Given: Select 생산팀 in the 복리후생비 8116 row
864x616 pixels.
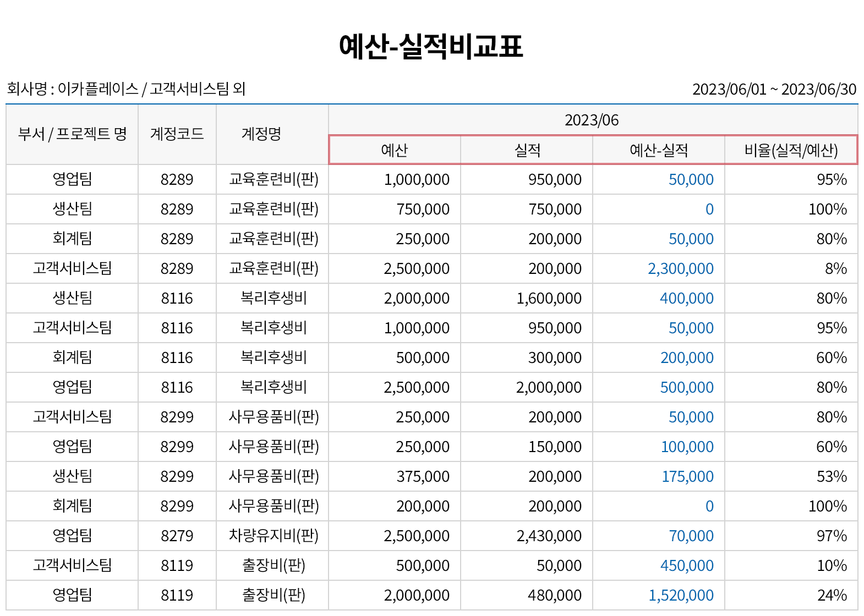Looking at the screenshot, I should point(72,298).
